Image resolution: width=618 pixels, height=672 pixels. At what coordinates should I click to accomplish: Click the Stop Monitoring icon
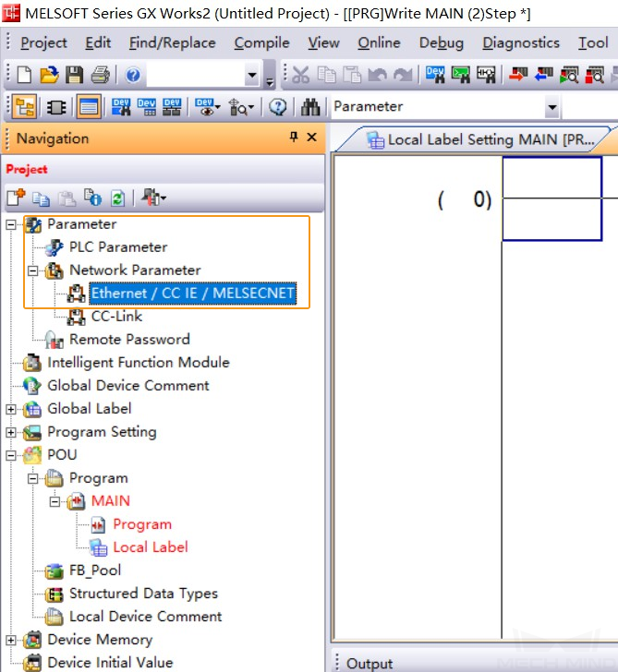594,75
